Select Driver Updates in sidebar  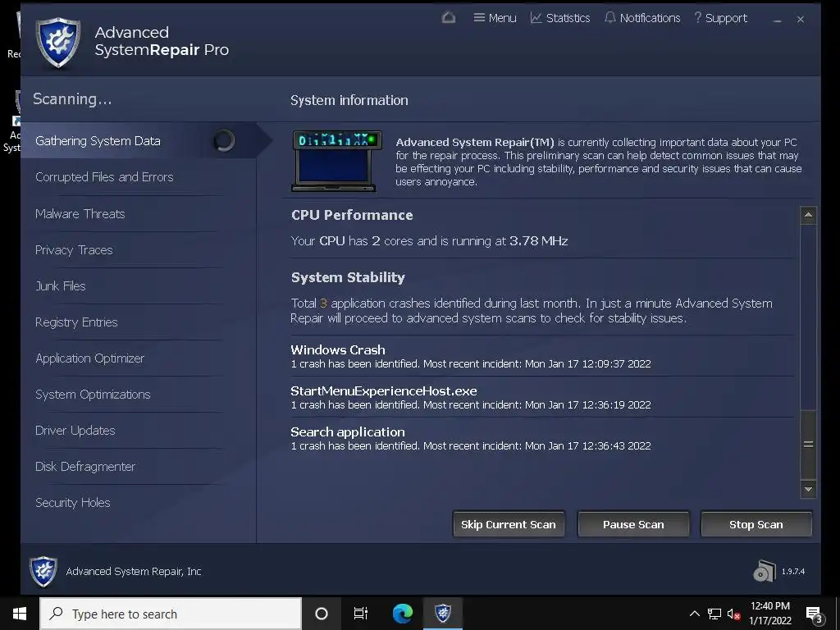(75, 430)
